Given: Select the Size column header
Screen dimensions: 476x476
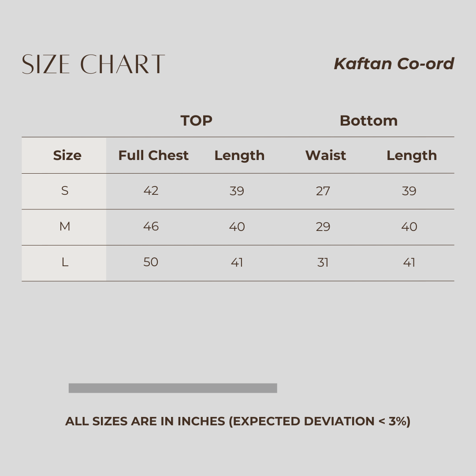Looking at the screenshot, I should pos(67,156).
